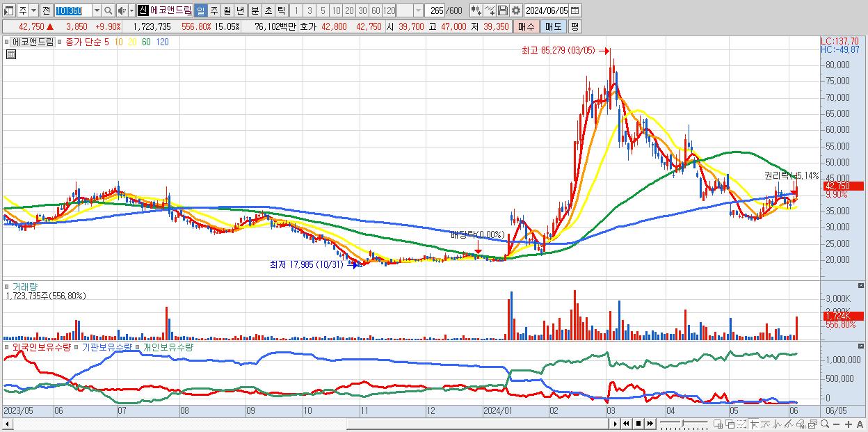The height and width of the screenshot is (432, 868).
Task: Click the trend line chart tool icon
Action: pyautogui.click(x=766, y=424)
